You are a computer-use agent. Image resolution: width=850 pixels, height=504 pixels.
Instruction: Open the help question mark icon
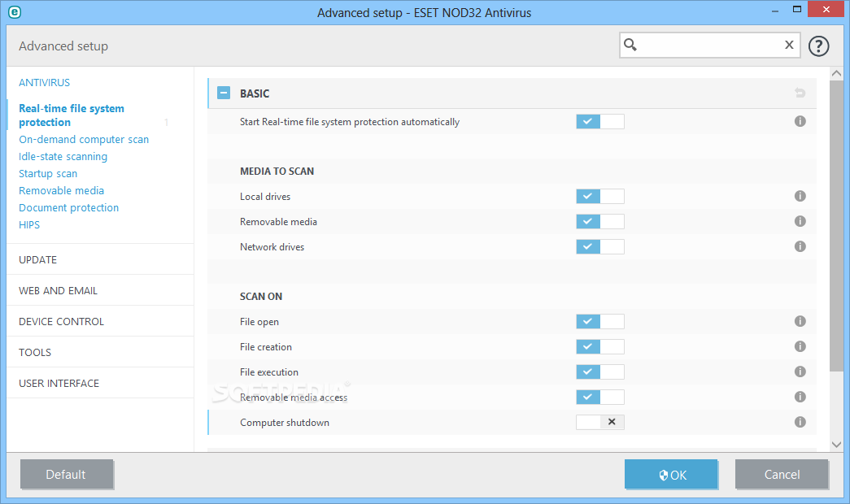pos(818,46)
